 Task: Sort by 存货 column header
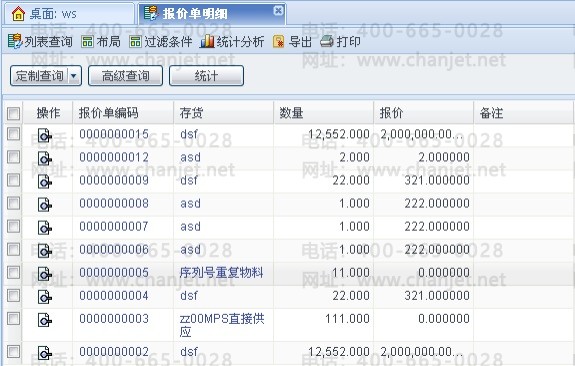(x=223, y=113)
